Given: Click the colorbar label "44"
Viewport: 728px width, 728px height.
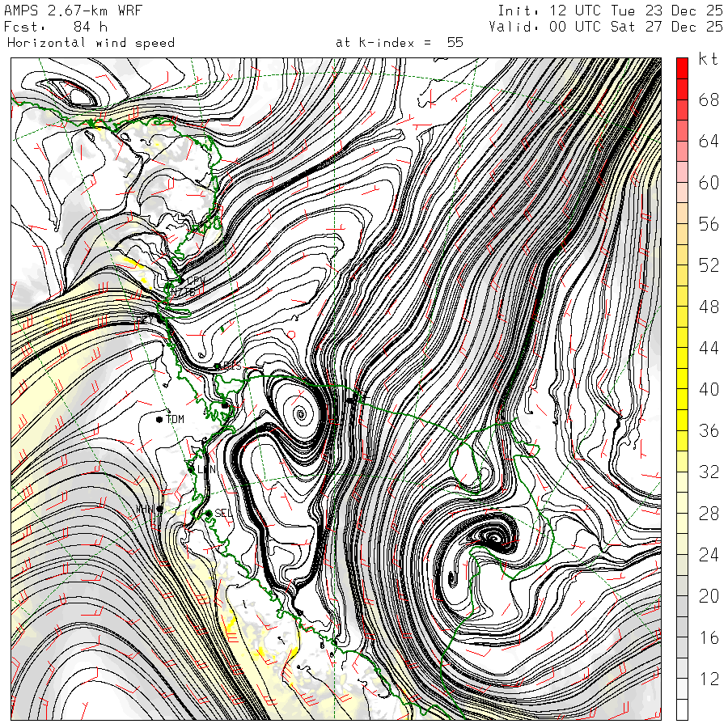Looking at the screenshot, I should coord(709,348).
